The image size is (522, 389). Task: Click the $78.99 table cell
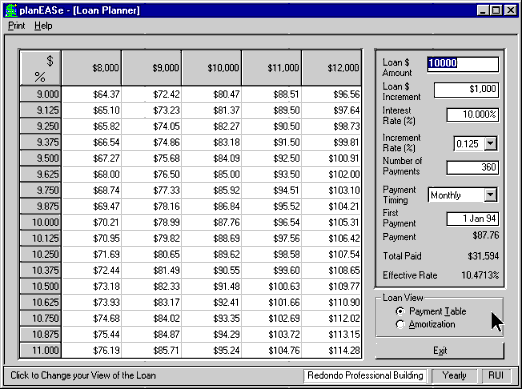(x=152, y=222)
